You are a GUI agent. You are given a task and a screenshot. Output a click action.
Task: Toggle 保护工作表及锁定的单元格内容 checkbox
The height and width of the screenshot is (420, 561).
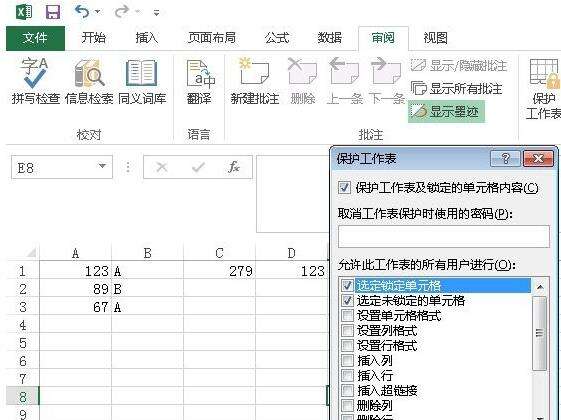tap(345, 187)
